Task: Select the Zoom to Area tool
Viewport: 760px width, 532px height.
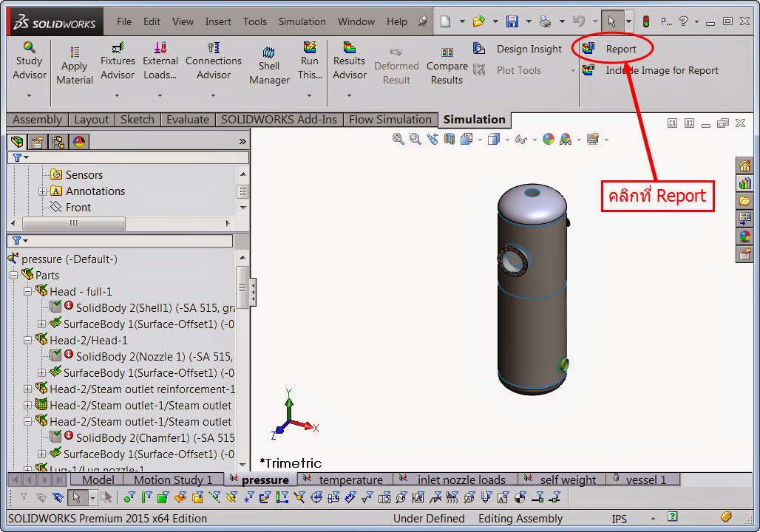Action: pos(415,139)
